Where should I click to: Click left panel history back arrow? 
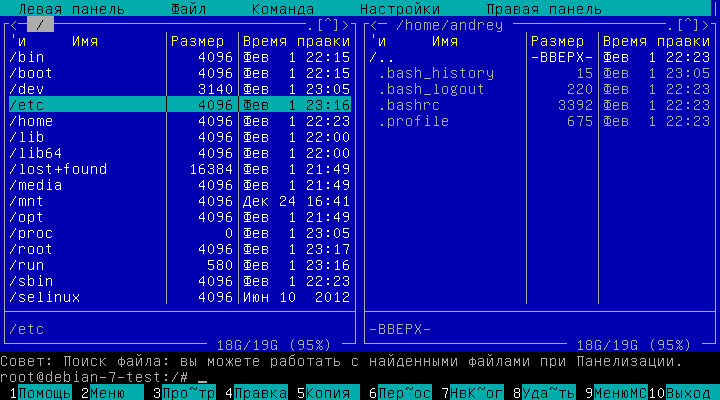point(13,25)
